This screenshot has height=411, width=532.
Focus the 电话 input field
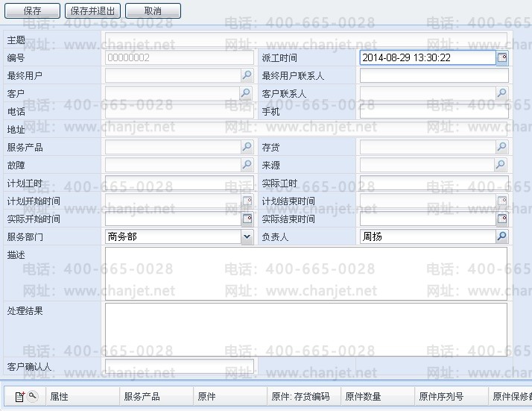click(179, 111)
